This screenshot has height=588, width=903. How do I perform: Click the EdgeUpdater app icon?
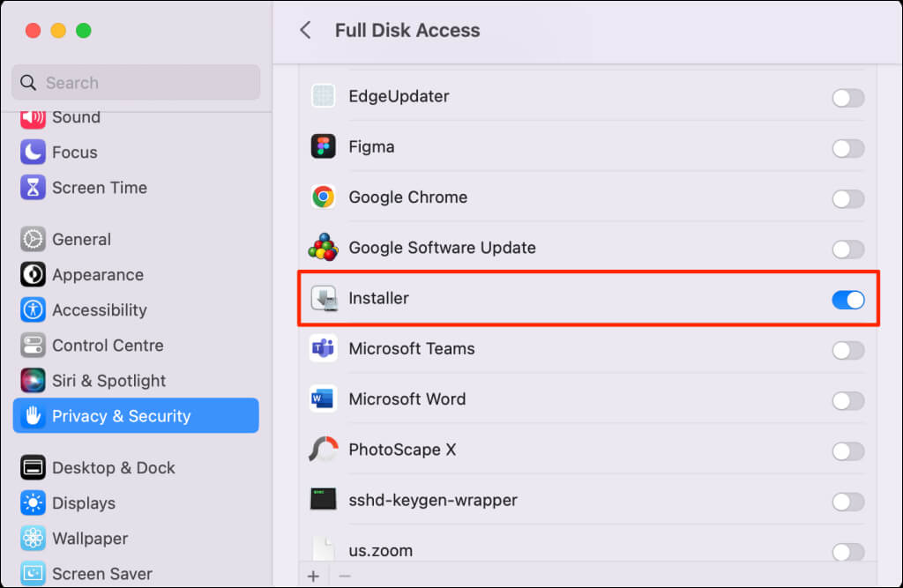pyautogui.click(x=324, y=96)
